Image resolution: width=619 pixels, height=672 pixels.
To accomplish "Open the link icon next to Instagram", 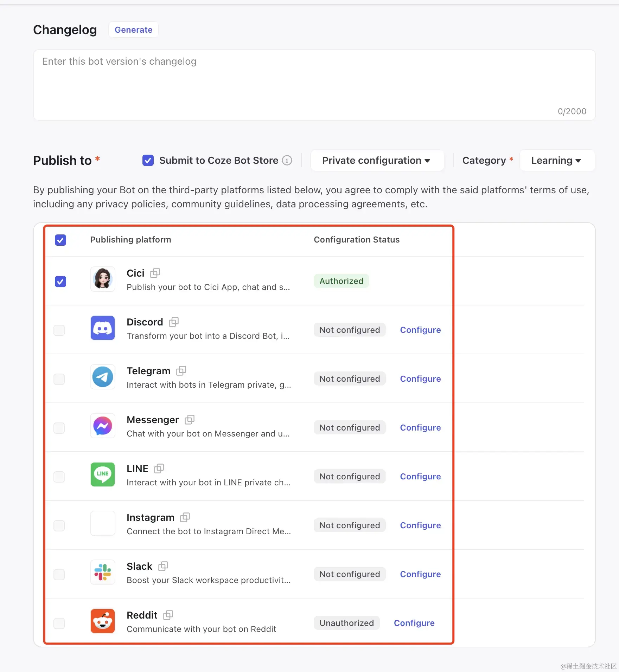I will pyautogui.click(x=185, y=517).
